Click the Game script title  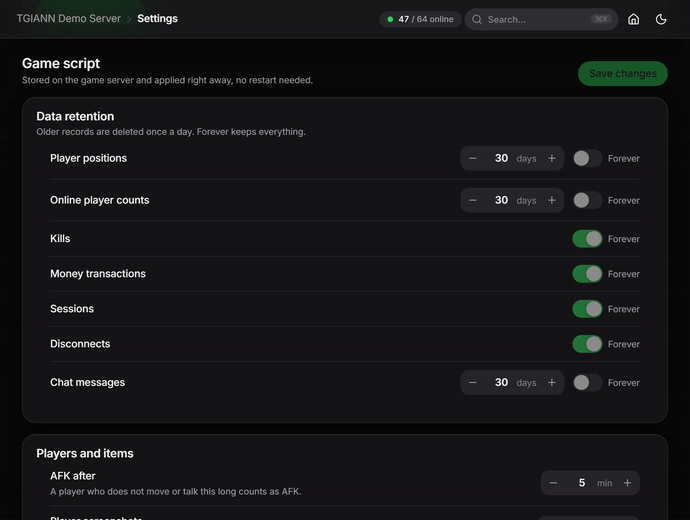click(x=61, y=63)
